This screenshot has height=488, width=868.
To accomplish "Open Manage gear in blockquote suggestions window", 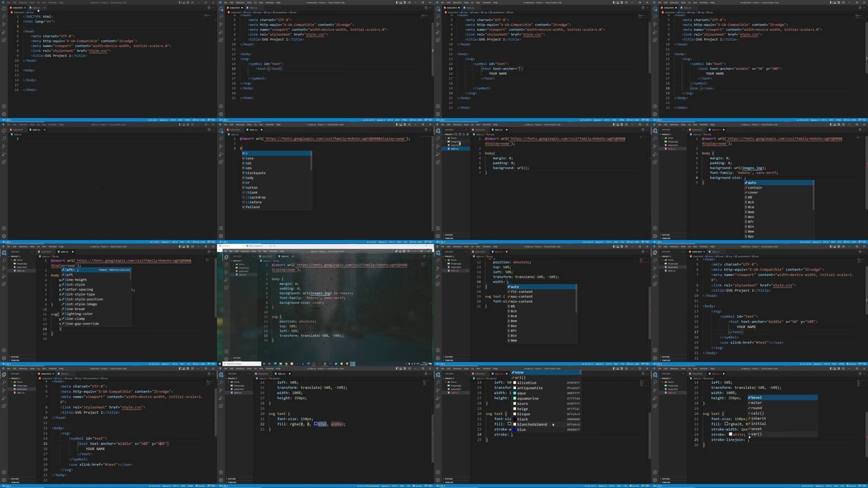I will point(221,236).
